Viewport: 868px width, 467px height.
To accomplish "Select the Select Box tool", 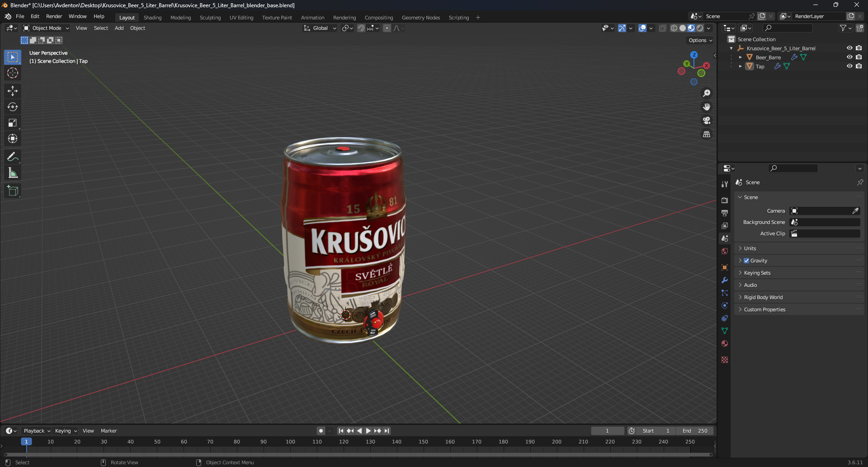I will click(x=13, y=57).
